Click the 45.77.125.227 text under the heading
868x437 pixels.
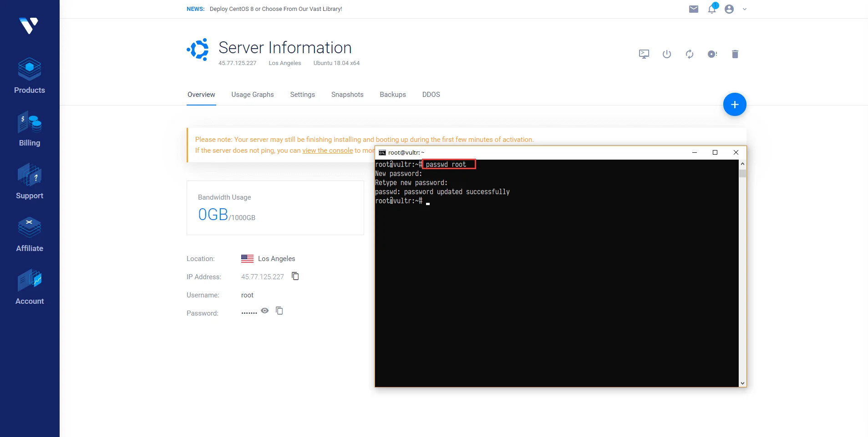pyautogui.click(x=237, y=63)
